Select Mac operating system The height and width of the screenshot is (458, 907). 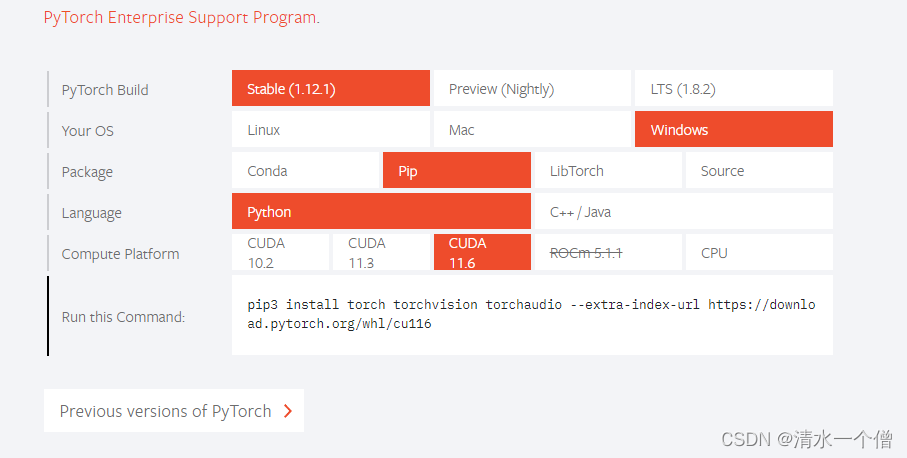point(532,130)
